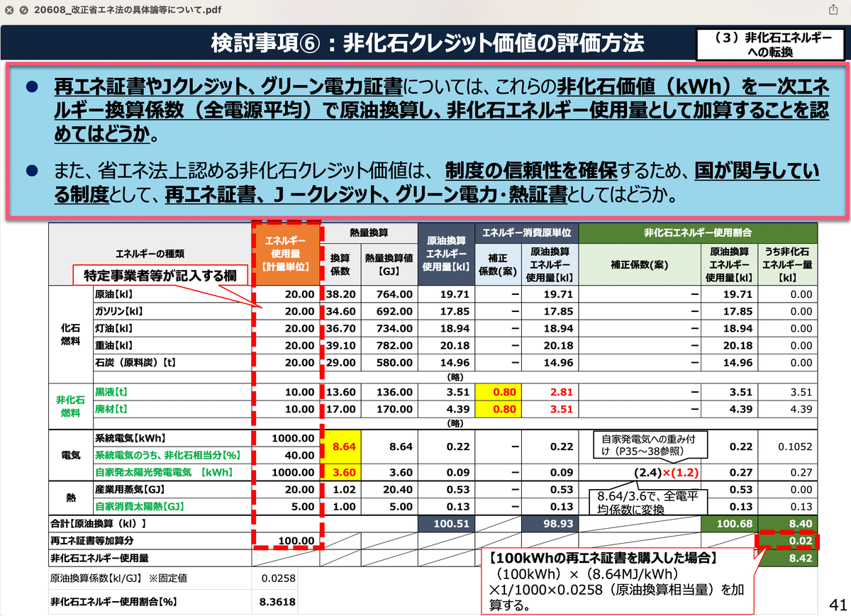This screenshot has height=616, width=851.
Task: Click the 764.00 heat value cell
Action: point(395,294)
